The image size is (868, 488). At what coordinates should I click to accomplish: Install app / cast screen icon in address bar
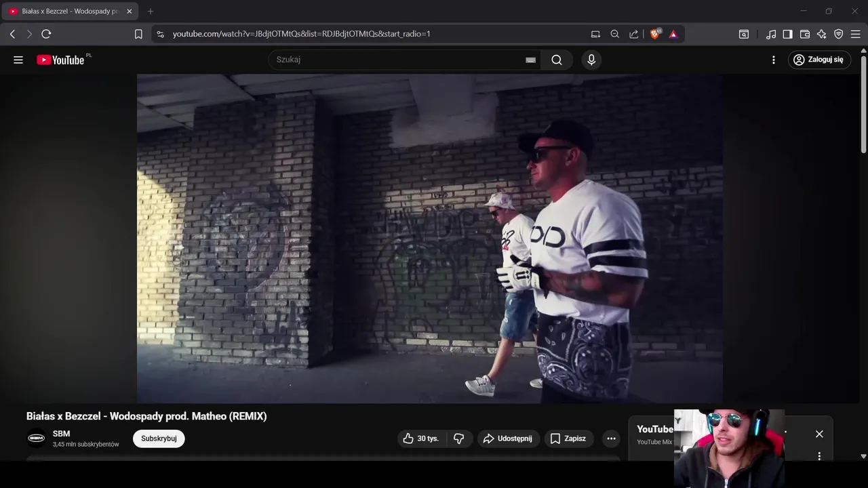point(595,34)
